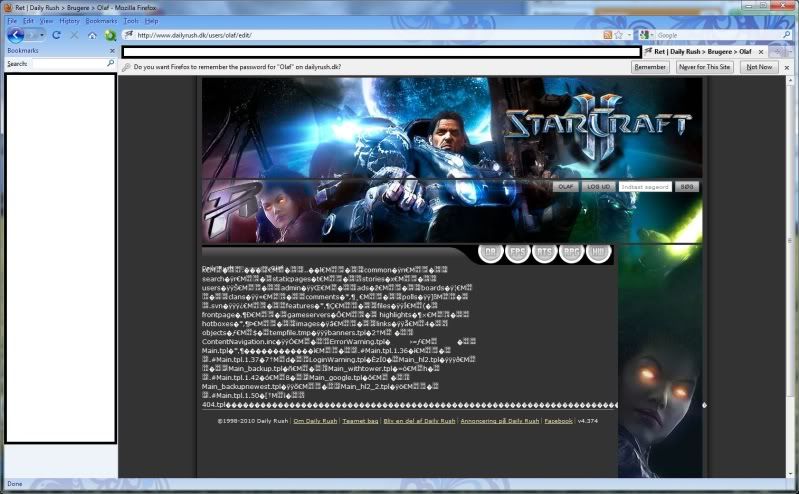Click Remember to save the password
Viewport: 799px width, 494px height.
point(650,67)
